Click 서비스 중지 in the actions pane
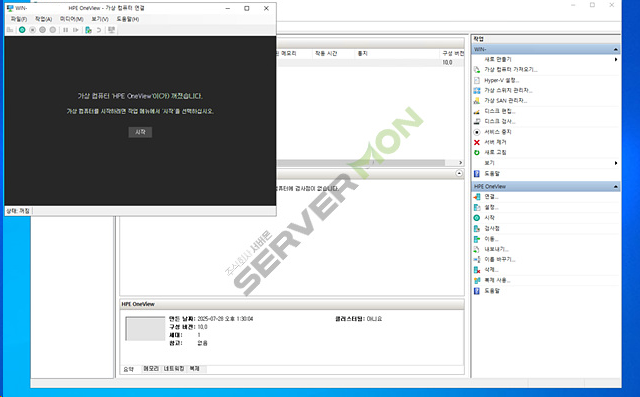The height and width of the screenshot is (397, 640). [498, 132]
